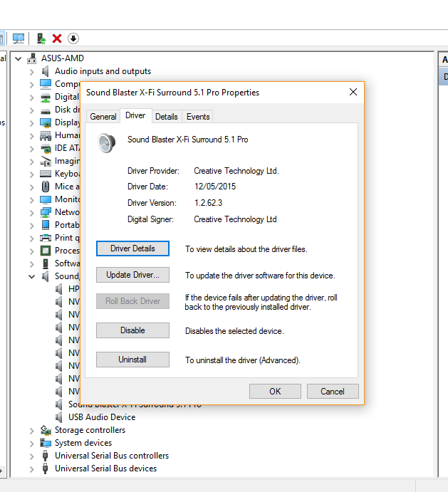The width and height of the screenshot is (448, 492).
Task: Expand Audio inputs and outputs
Action: 32,72
